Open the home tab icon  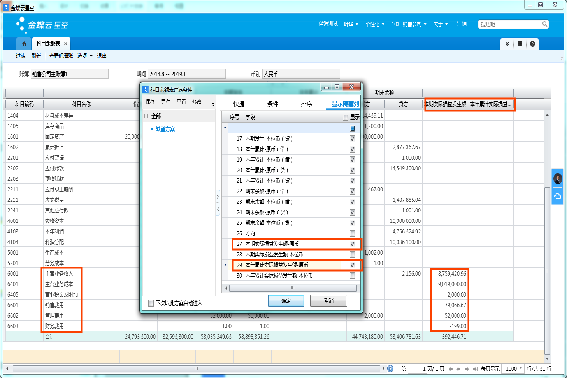click(24, 44)
